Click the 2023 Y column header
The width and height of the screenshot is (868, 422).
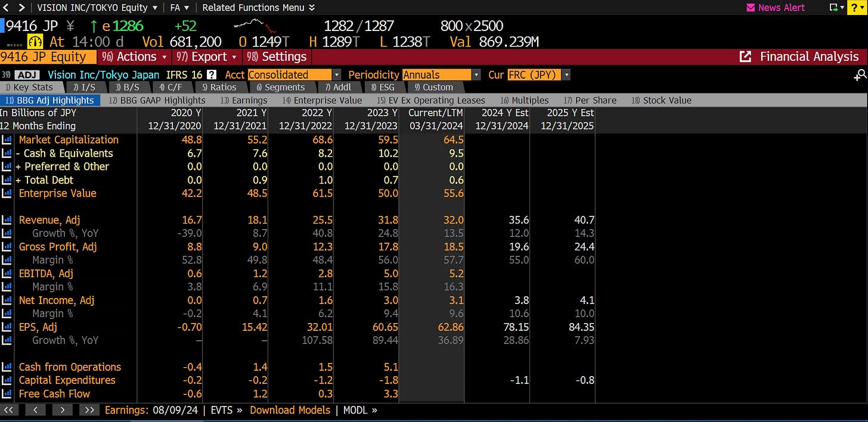coord(382,113)
